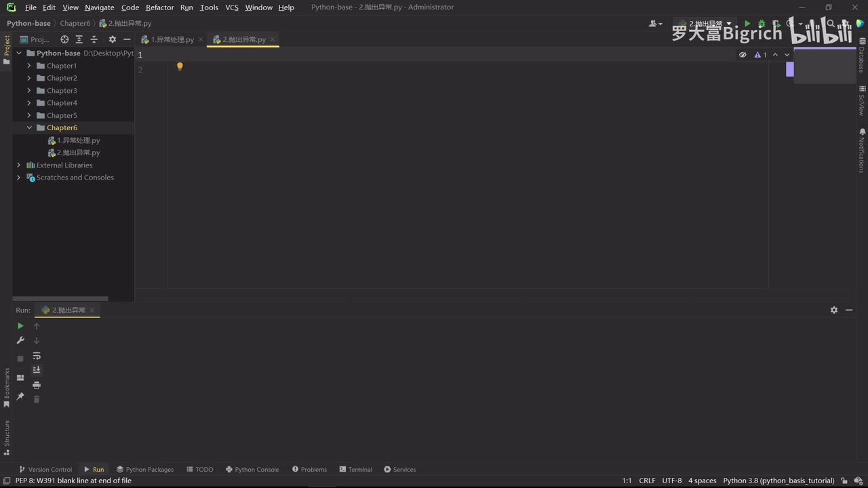Open Project panel gear options
868x488 pixels.
[113, 39]
